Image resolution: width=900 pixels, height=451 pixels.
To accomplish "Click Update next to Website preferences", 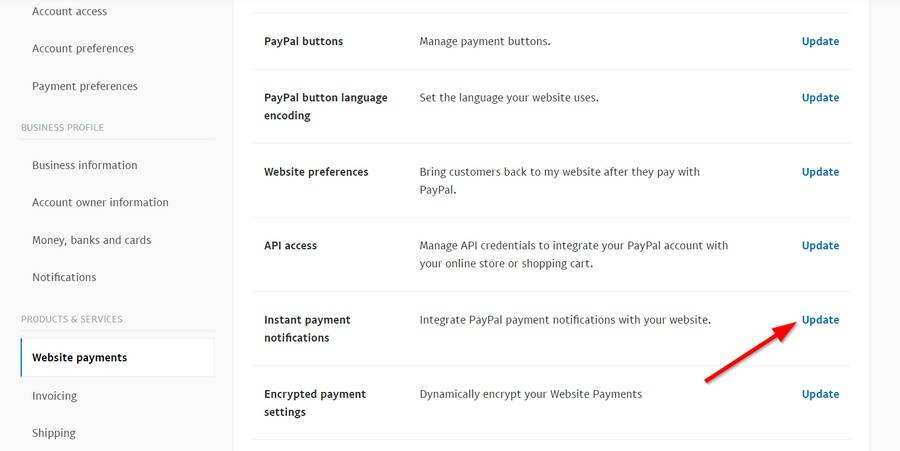I will (x=820, y=171).
